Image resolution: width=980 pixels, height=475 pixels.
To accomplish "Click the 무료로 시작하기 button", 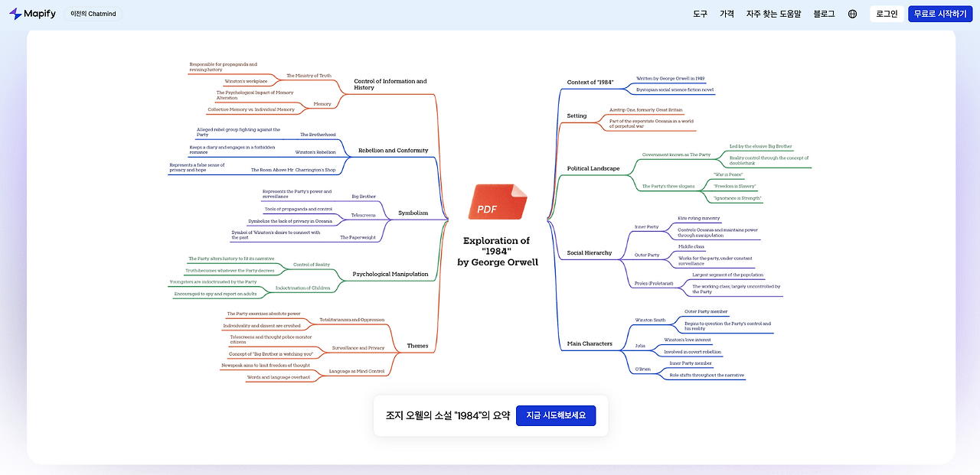I will click(x=941, y=13).
